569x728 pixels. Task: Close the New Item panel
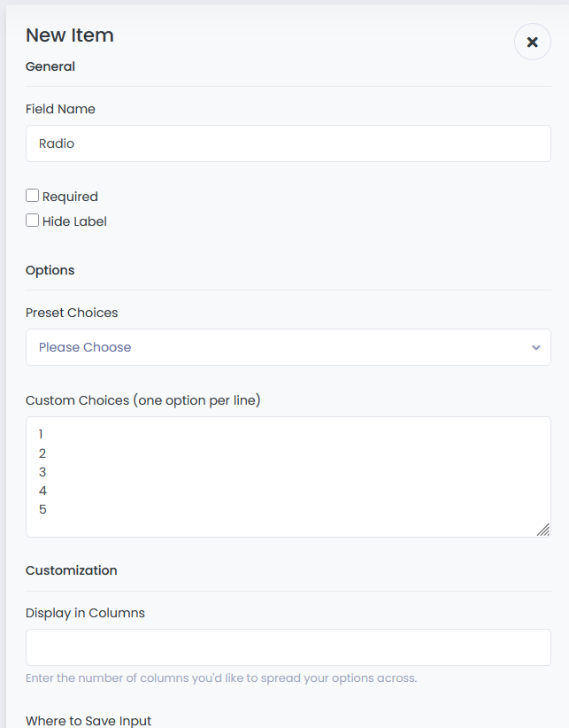[x=533, y=42]
